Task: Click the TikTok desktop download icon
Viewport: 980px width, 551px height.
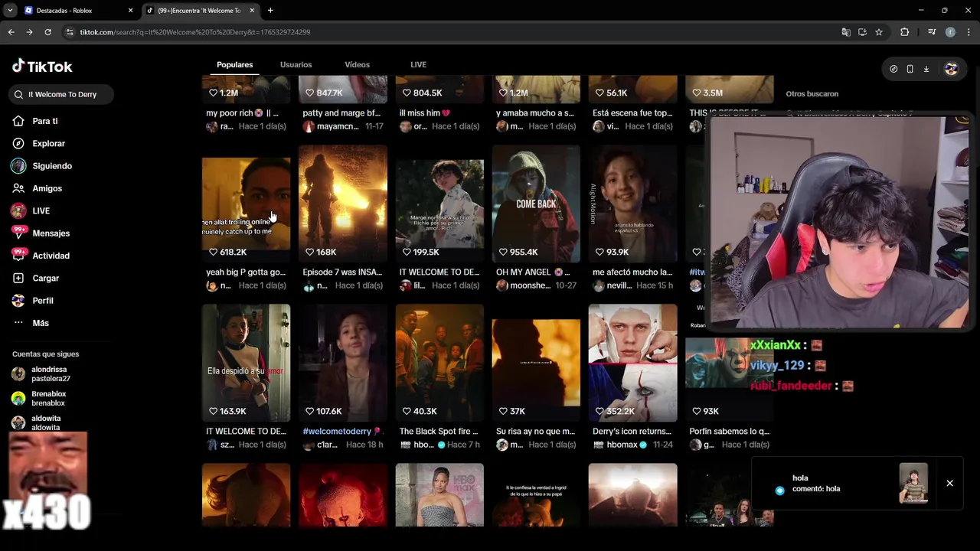Action: pyautogui.click(x=926, y=69)
